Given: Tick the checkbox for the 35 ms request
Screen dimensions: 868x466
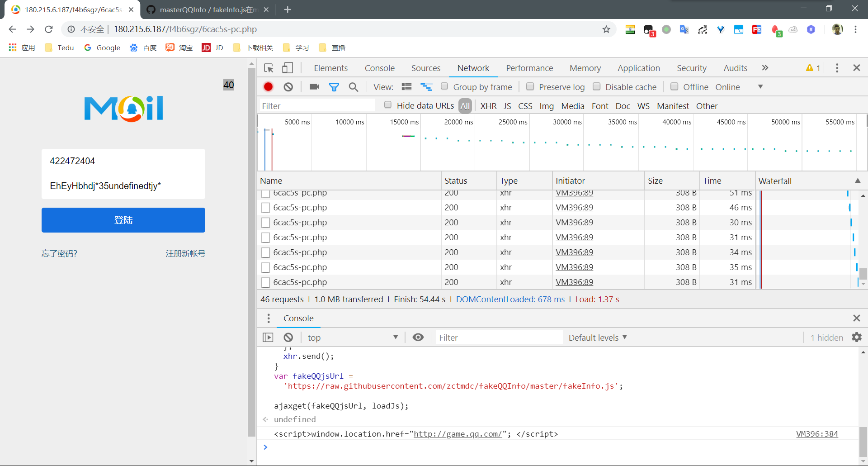Looking at the screenshot, I should (x=266, y=267).
